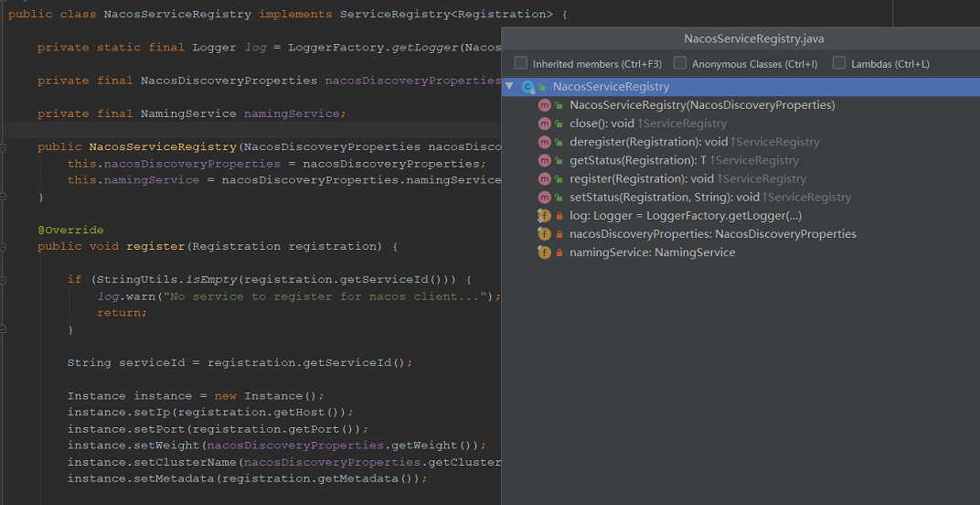Click the green public-access icon on close() row
This screenshot has height=505, width=980.
click(x=559, y=124)
